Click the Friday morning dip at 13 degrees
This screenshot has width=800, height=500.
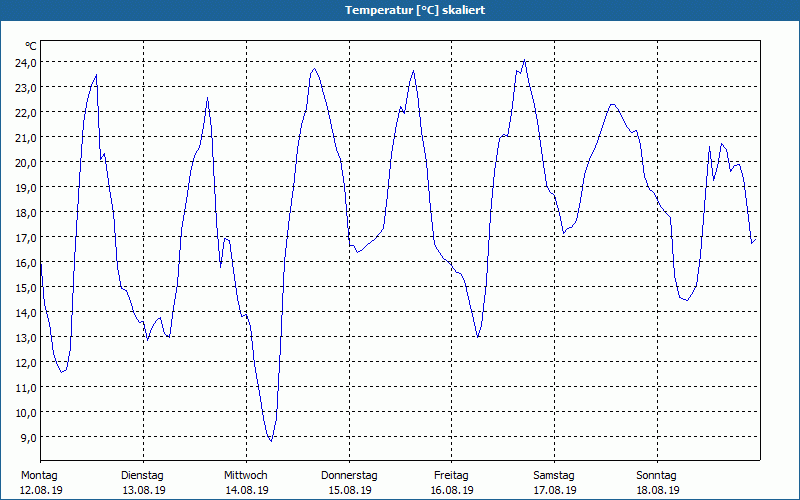(478, 336)
